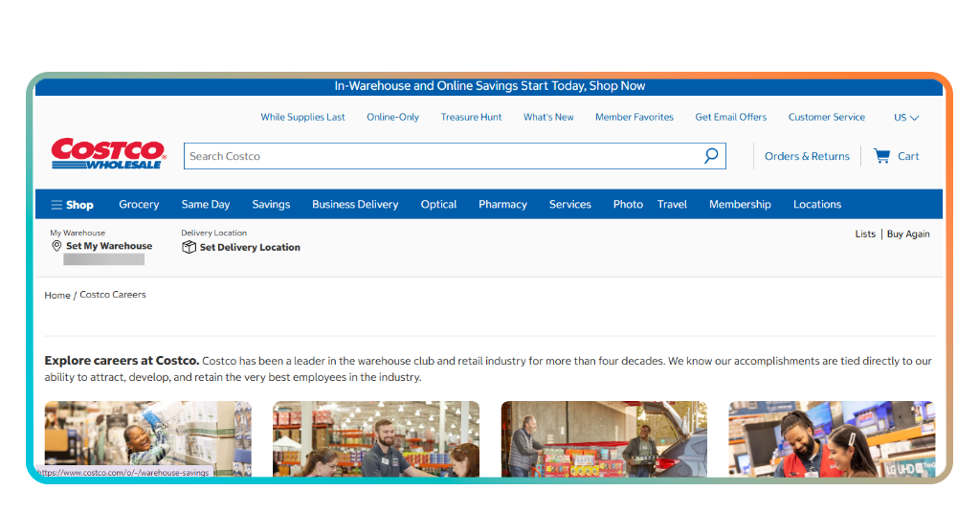
Task: Click the In-Warehouse and Online Savings banner
Action: [x=489, y=86]
